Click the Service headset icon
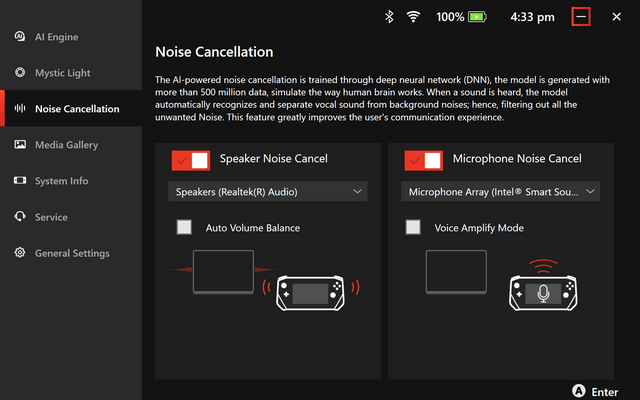The image size is (640, 400). [20, 216]
